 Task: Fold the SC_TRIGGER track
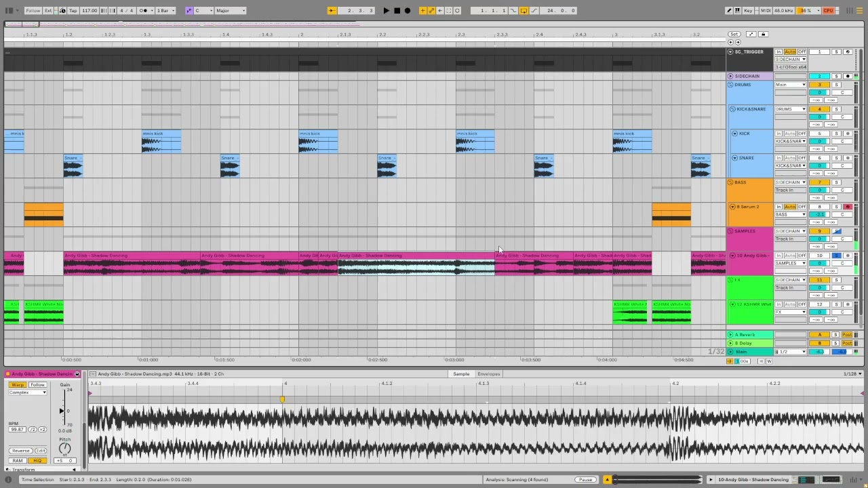(730, 52)
